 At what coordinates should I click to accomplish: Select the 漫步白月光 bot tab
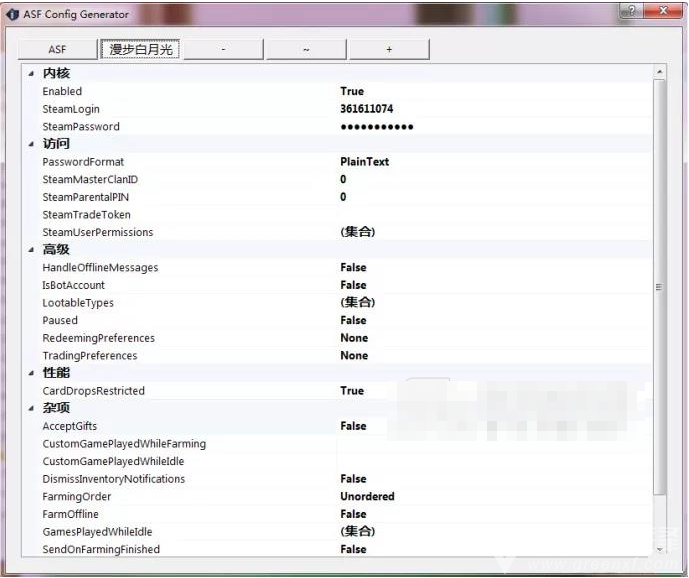[x=141, y=49]
